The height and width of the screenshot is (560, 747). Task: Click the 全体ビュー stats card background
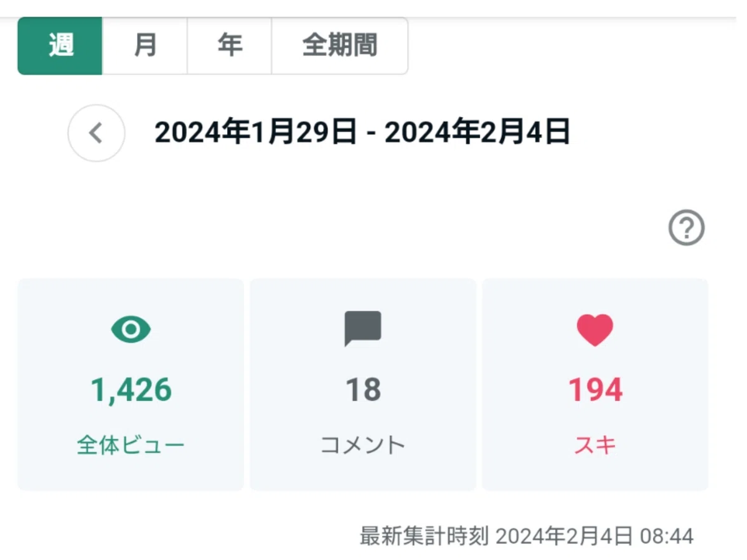tap(131, 385)
